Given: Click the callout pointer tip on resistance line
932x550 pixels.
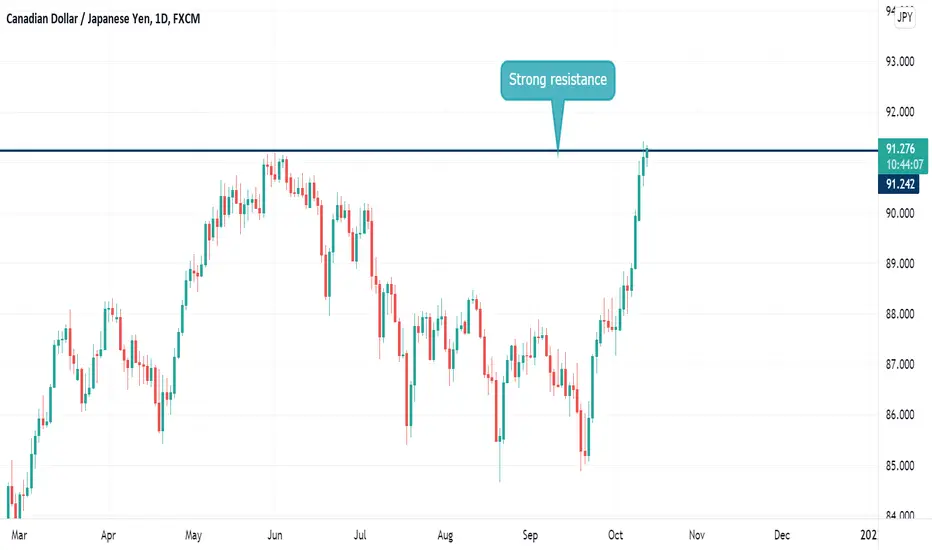Looking at the screenshot, I should coord(558,151).
